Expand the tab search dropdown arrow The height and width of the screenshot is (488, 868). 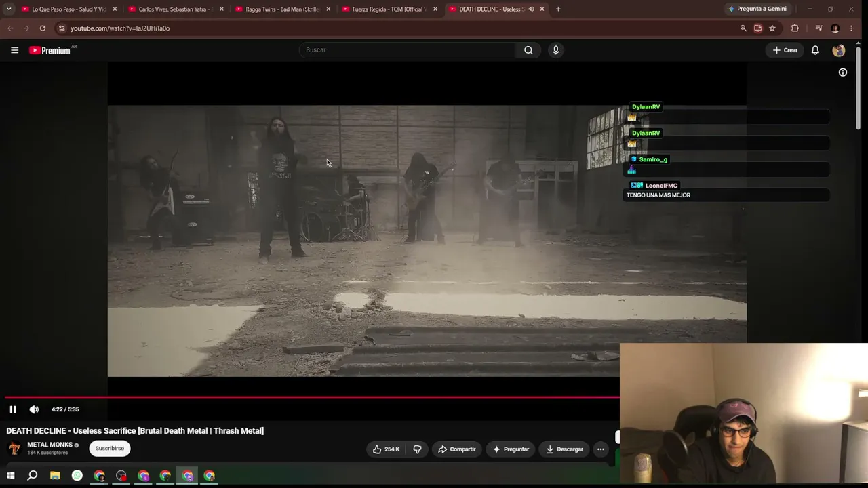point(9,9)
